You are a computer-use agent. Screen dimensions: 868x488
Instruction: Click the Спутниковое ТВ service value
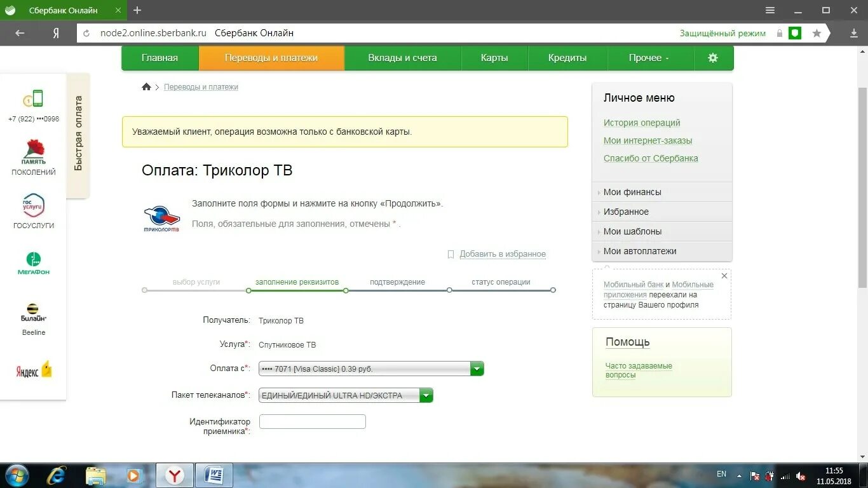click(x=287, y=345)
